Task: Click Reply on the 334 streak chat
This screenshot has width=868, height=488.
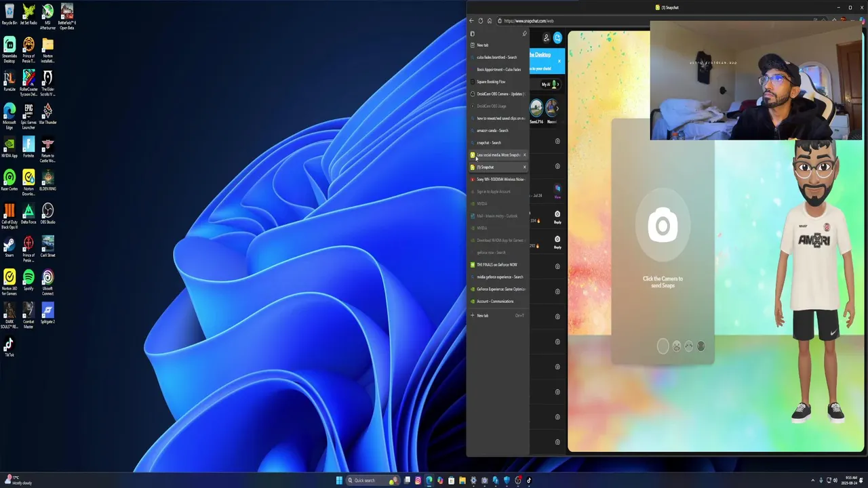Action: click(x=557, y=216)
